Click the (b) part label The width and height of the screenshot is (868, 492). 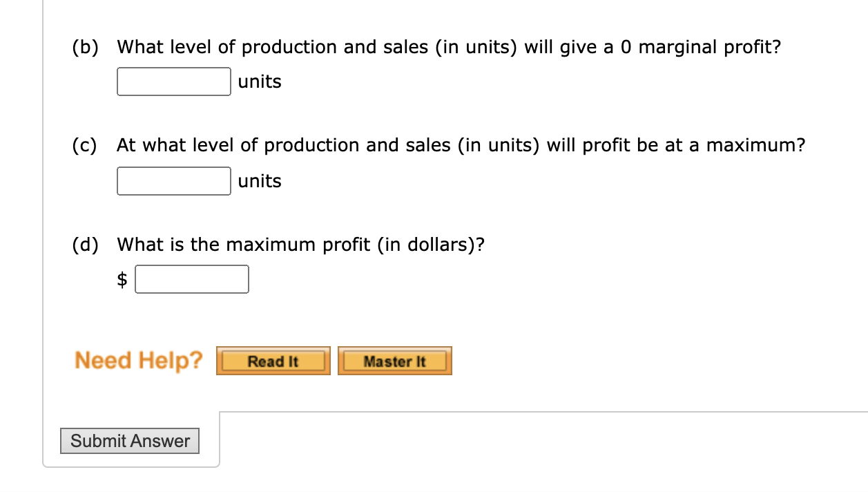point(86,48)
